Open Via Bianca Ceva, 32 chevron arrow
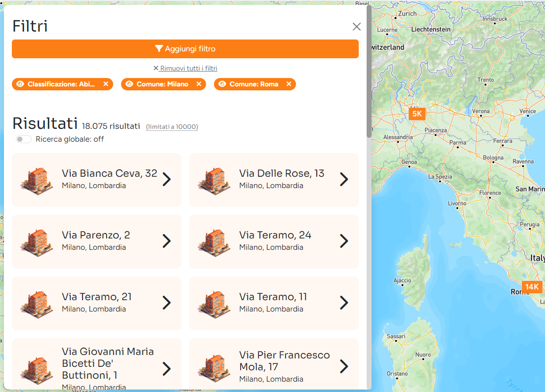 [167, 180]
